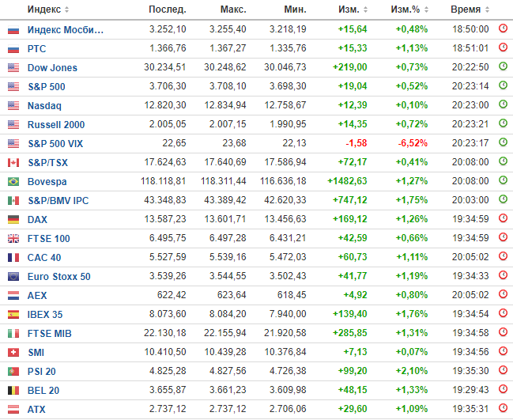Click the red clock icon in FTSE MIB row
Image resolution: width=513 pixels, height=420 pixels.
pos(503,332)
